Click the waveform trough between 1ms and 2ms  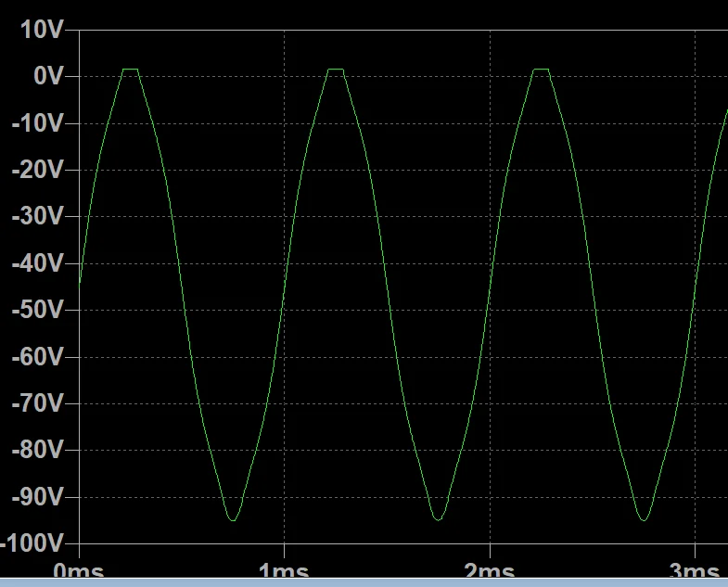click(x=438, y=518)
